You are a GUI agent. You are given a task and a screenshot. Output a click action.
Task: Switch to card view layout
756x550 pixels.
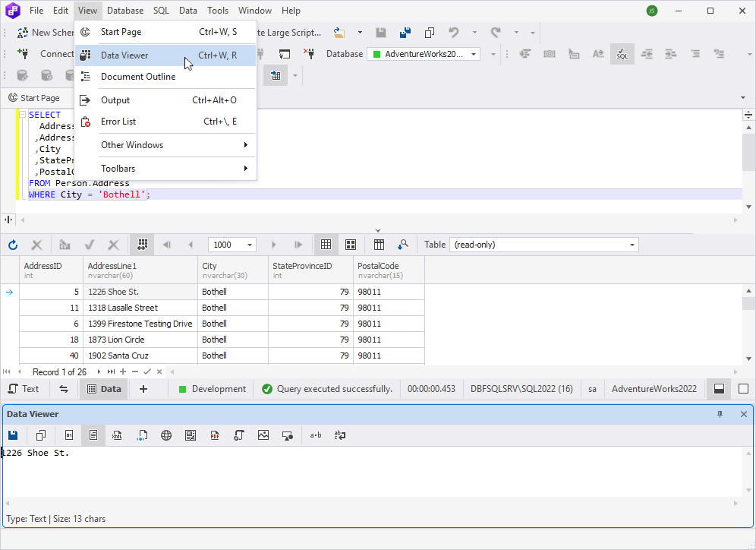click(351, 245)
